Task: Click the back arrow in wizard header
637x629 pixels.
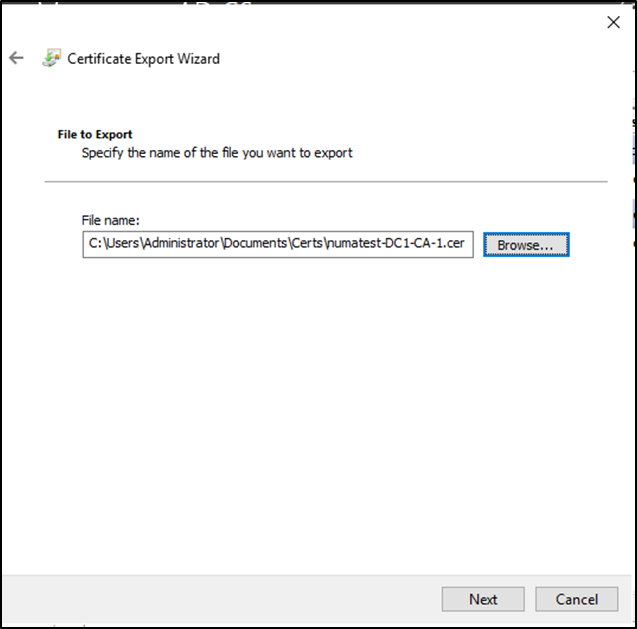Action: click(16, 58)
